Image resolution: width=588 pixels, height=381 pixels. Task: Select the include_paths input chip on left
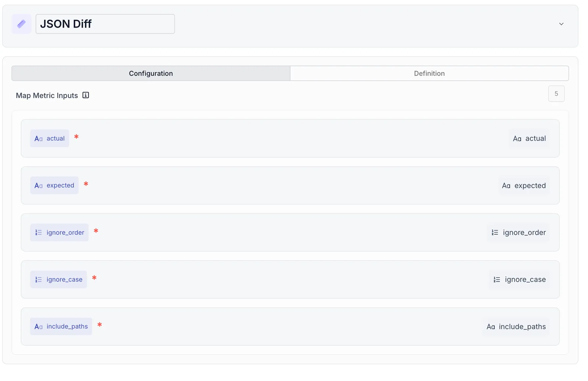click(x=61, y=327)
